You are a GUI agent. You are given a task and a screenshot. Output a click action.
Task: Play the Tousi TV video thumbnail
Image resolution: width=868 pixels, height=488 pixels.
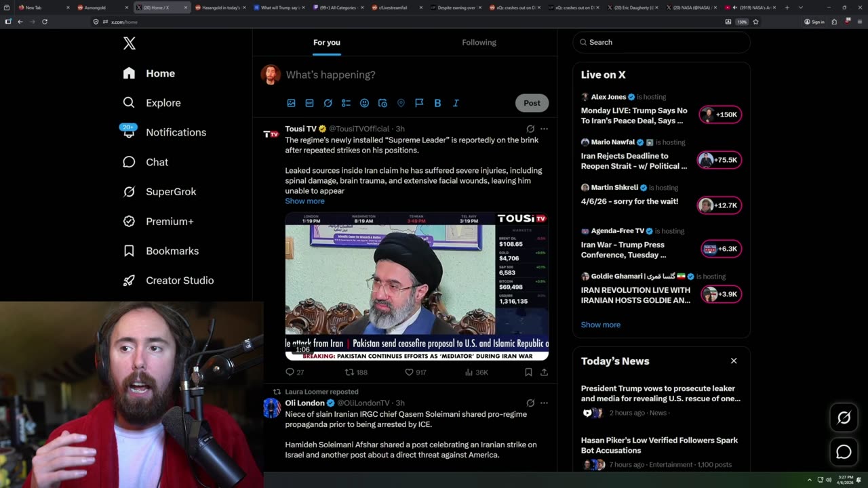click(x=416, y=286)
